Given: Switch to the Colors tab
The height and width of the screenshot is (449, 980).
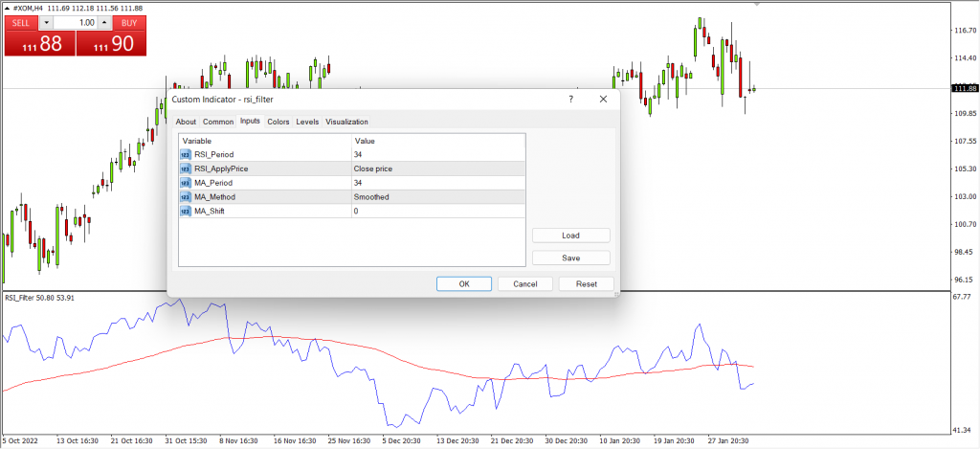Looking at the screenshot, I should 278,122.
